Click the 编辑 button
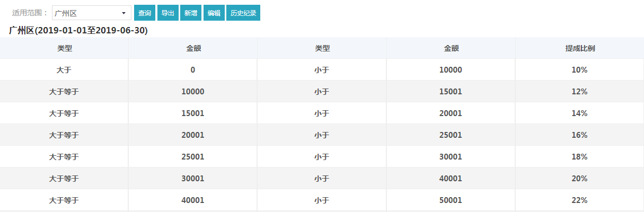This screenshot has width=644, height=212. (x=214, y=13)
